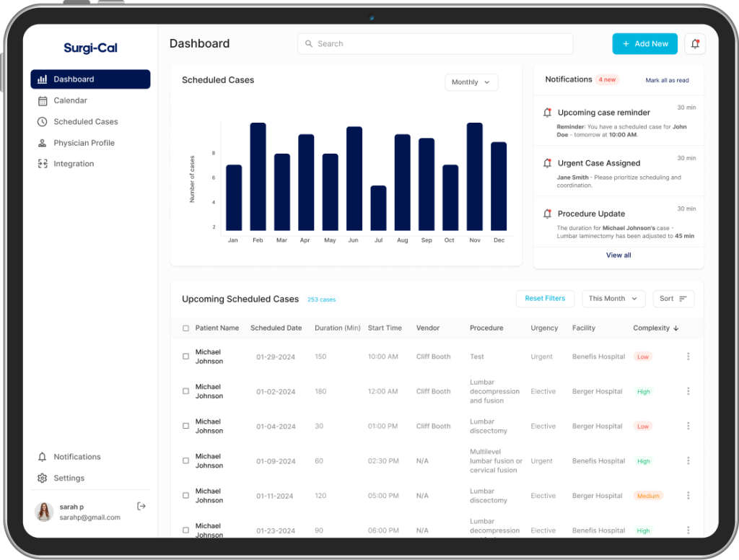Click the Complexity column sort arrow
The width and height of the screenshot is (739, 560).
click(x=675, y=328)
